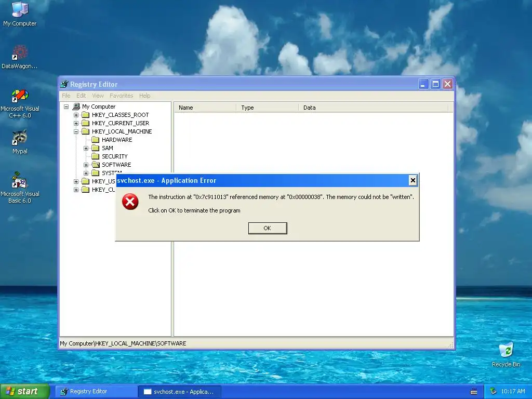
Task: Click HKEY_CLASSES_ROOT folder icon
Action: (x=86, y=115)
